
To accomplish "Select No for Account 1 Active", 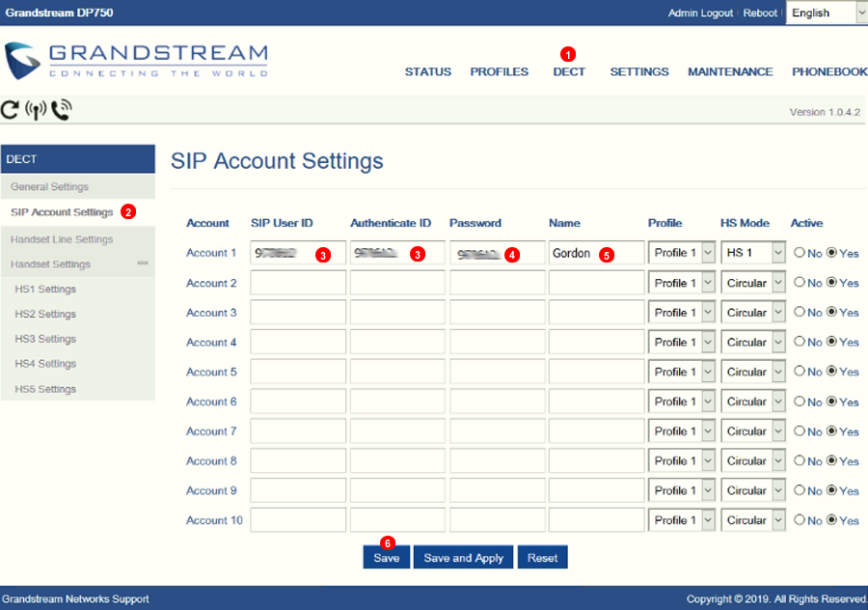I will pos(799,252).
